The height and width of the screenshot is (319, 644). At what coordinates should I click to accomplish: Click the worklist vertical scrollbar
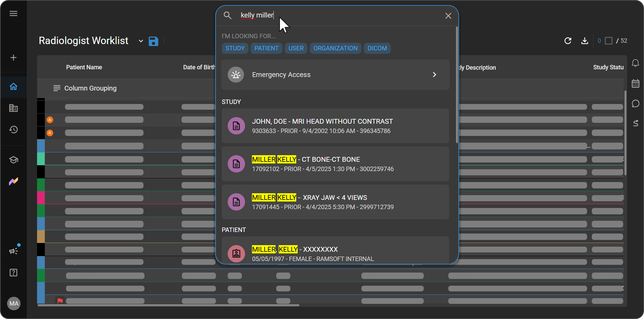(625, 133)
